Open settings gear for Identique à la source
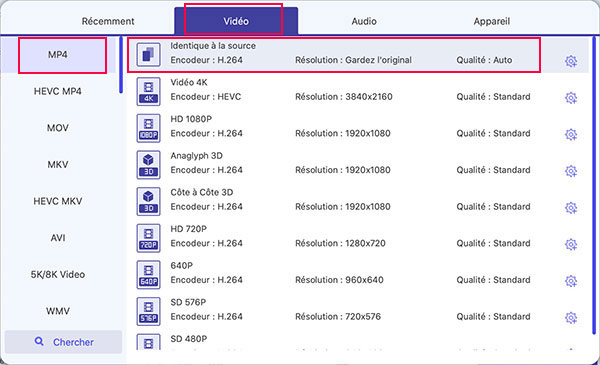This screenshot has height=365, width=600. pyautogui.click(x=571, y=61)
